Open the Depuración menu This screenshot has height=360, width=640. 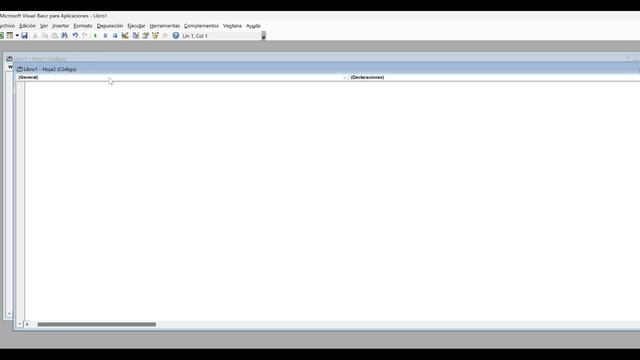pos(110,26)
